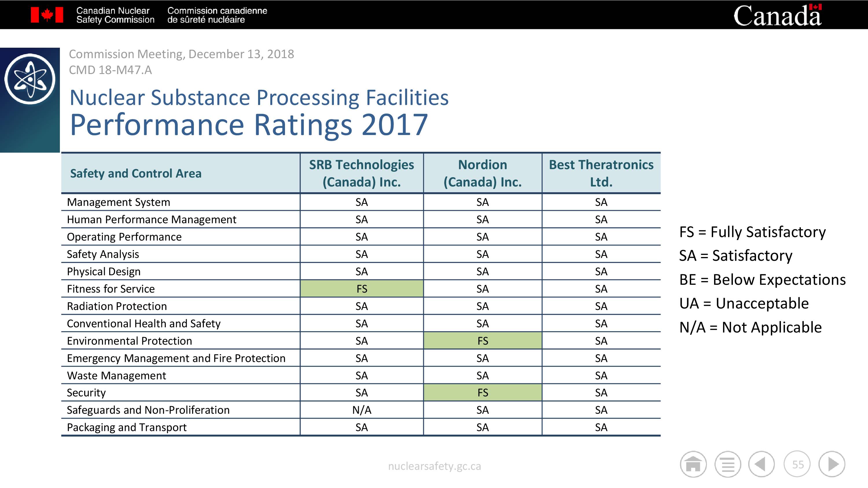Open the nuclearsafety.gc.ca link

point(434,466)
